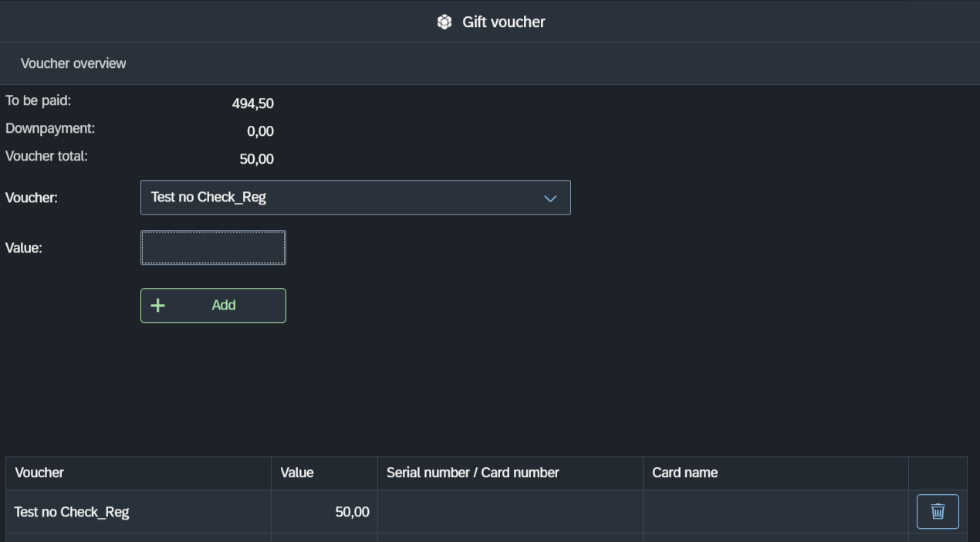Open the Voucher overview section header

[73, 63]
